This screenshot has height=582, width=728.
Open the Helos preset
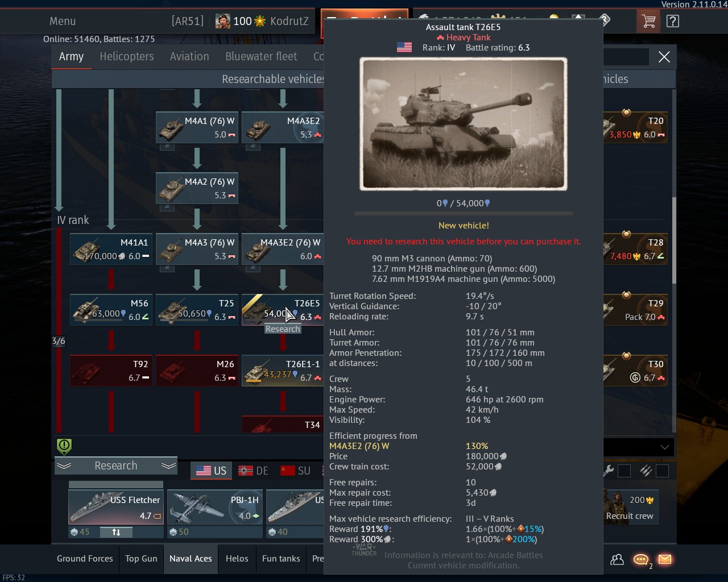click(237, 559)
